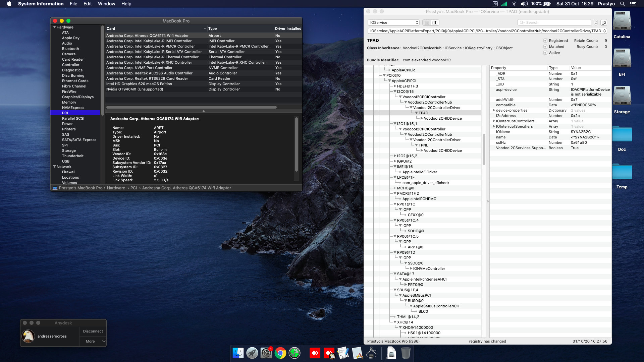Open the Trash in the Dock

(406, 353)
